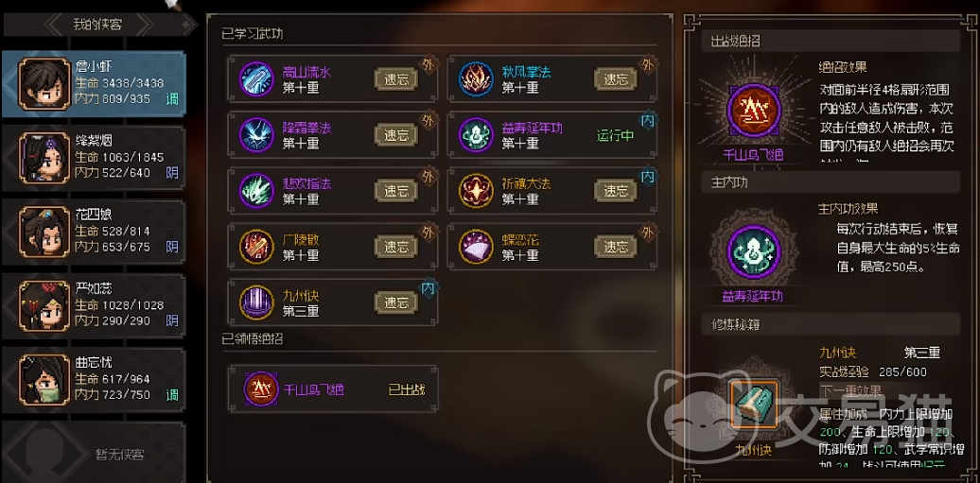This screenshot has width=980, height=483.
Task: Click 遗忘 button next to 祈禳大法
Action: point(616,191)
